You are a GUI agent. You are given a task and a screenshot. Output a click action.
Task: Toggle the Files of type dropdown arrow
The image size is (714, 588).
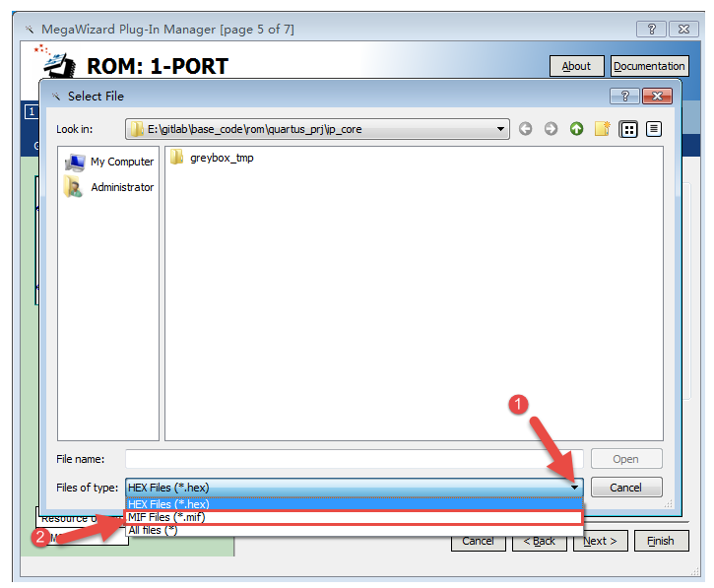(x=575, y=488)
